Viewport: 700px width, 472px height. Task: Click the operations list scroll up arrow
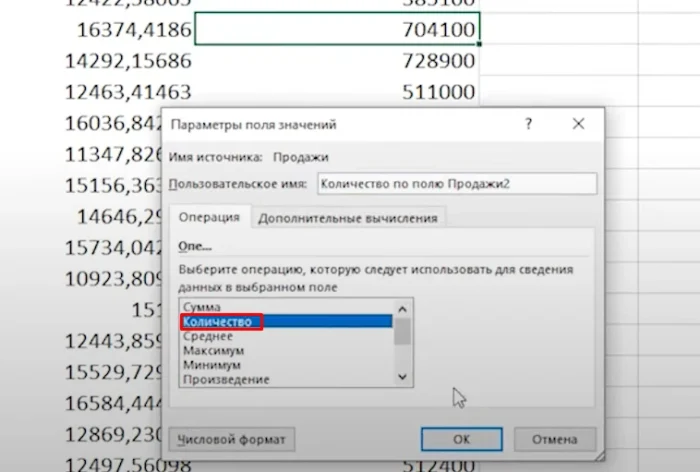click(402, 309)
